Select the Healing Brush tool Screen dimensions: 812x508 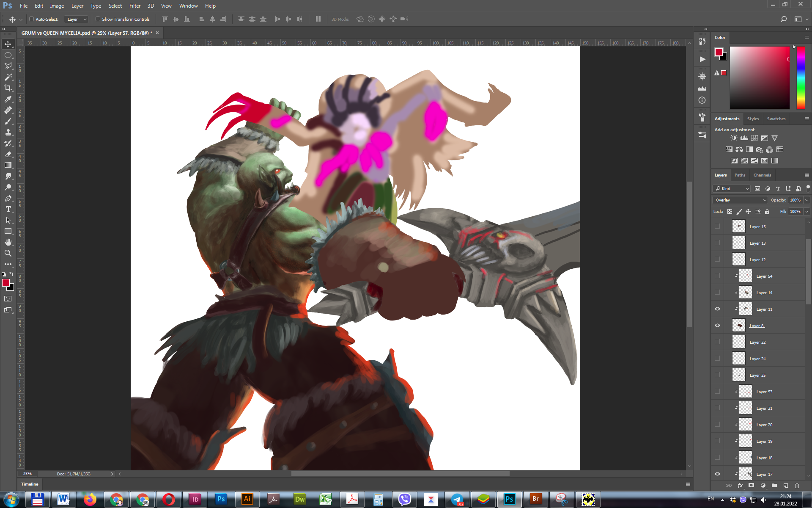[x=8, y=110]
